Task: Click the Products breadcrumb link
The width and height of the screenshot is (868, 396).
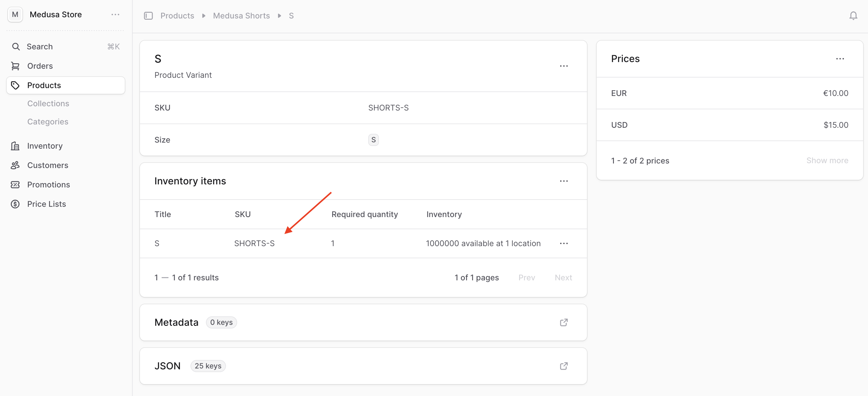Action: pyautogui.click(x=177, y=16)
